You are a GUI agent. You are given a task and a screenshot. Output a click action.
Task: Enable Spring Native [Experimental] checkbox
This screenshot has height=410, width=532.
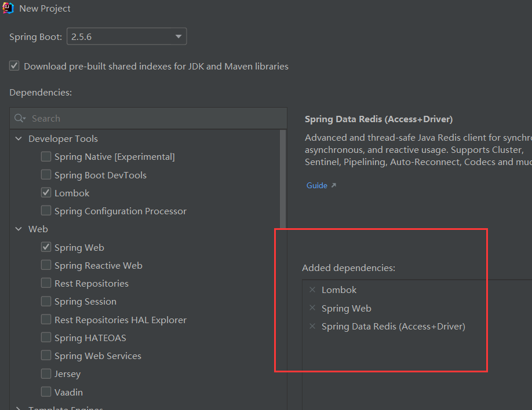point(46,156)
